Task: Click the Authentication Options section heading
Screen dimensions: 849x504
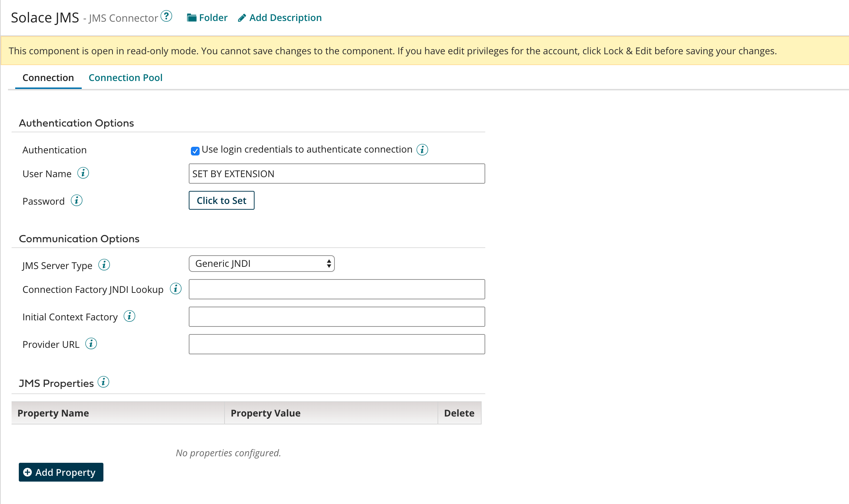Action: point(76,123)
